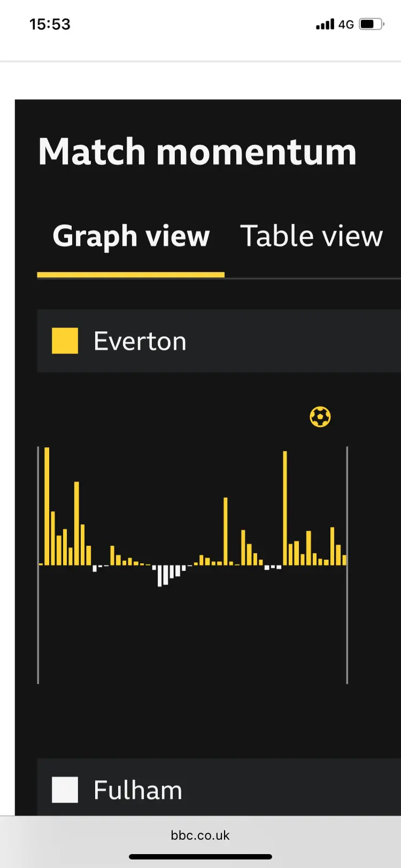This screenshot has height=868, width=401.
Task: Click the Everton legend label
Action: pos(140,341)
